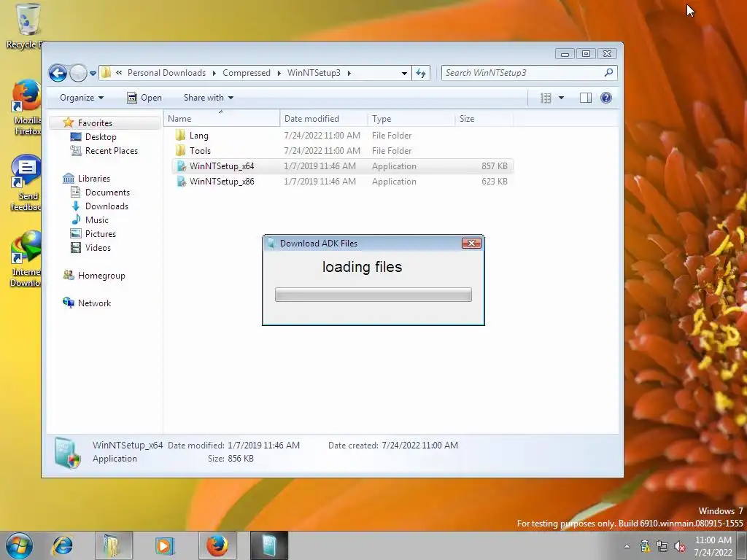This screenshot has width=747, height=560.
Task: Sort by the Name column header
Action: [x=222, y=119]
